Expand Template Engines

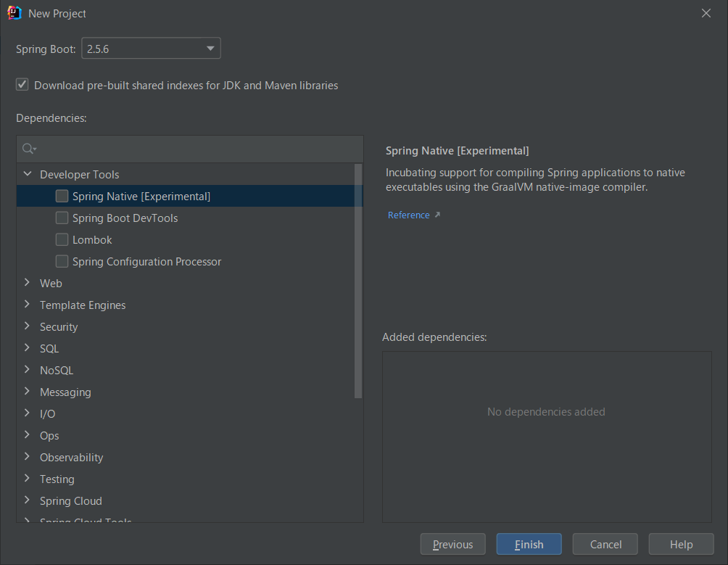27,305
